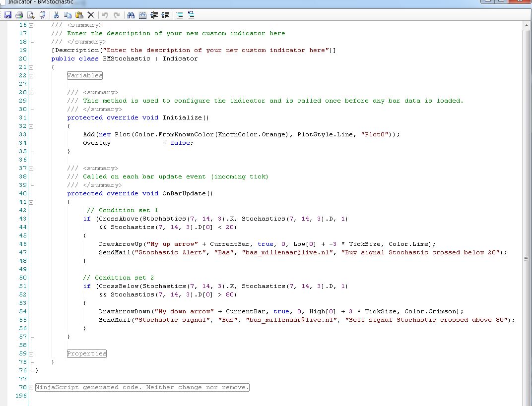This screenshot has width=532, height=406.
Task: Uncomment selected lines icon
Action: point(191,15)
